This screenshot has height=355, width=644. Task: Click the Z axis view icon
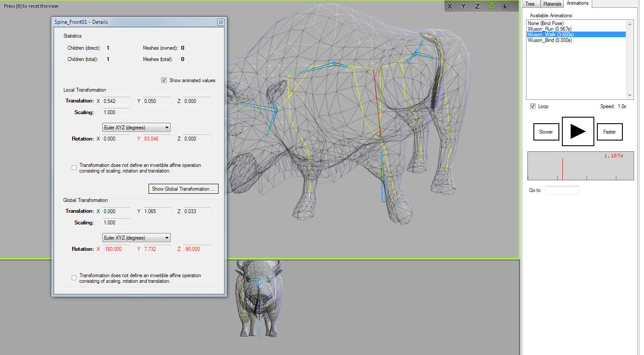(x=477, y=6)
